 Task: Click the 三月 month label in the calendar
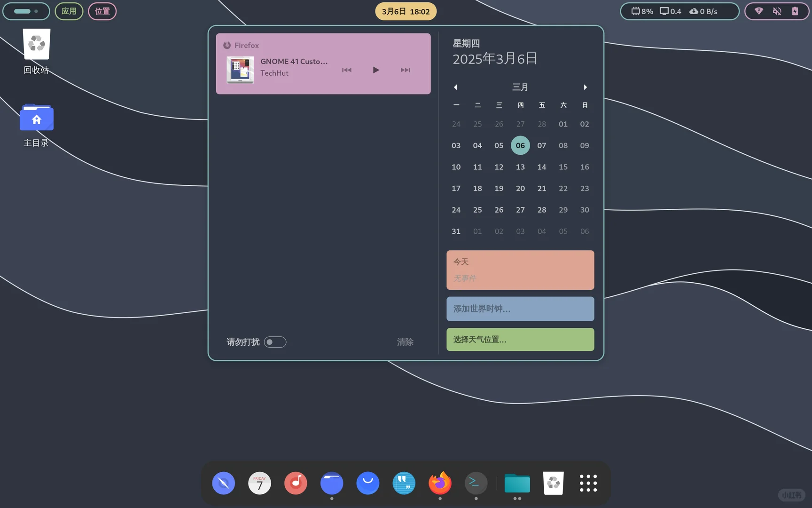[520, 87]
